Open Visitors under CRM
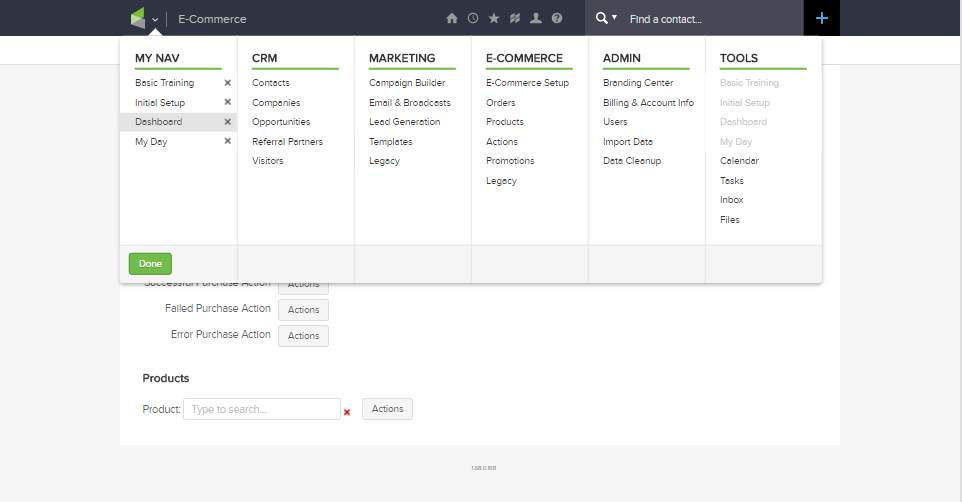Screen dimensions: 962x502 click(x=267, y=161)
